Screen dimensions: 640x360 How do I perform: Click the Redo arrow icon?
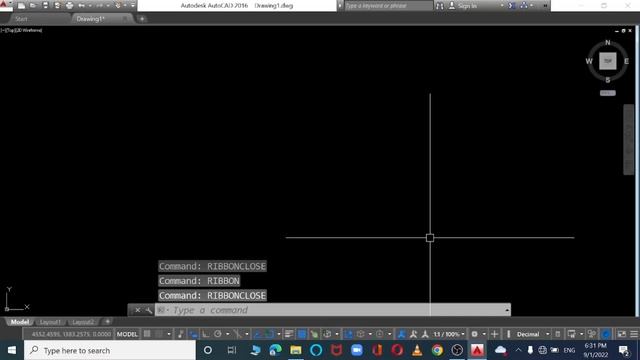point(100,6)
